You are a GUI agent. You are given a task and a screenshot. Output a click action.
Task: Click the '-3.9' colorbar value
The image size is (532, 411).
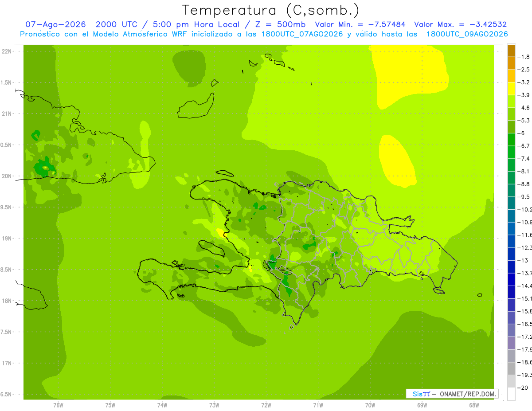coord(524,95)
